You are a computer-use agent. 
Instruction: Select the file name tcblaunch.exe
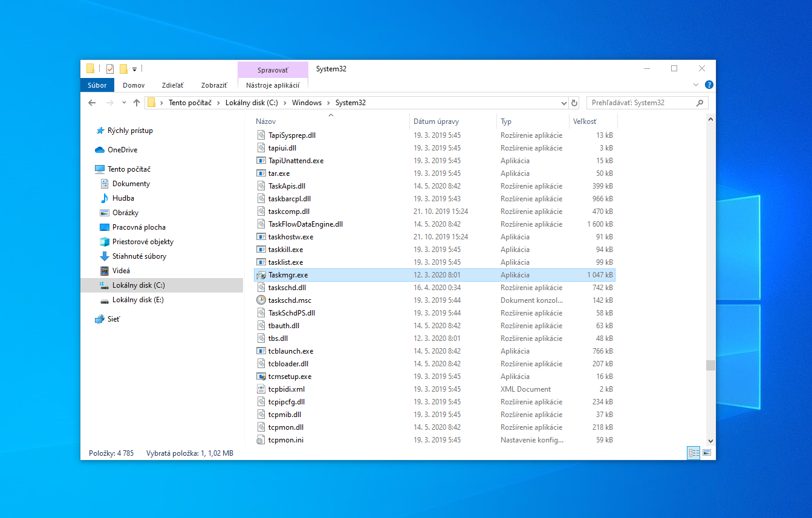[291, 351]
